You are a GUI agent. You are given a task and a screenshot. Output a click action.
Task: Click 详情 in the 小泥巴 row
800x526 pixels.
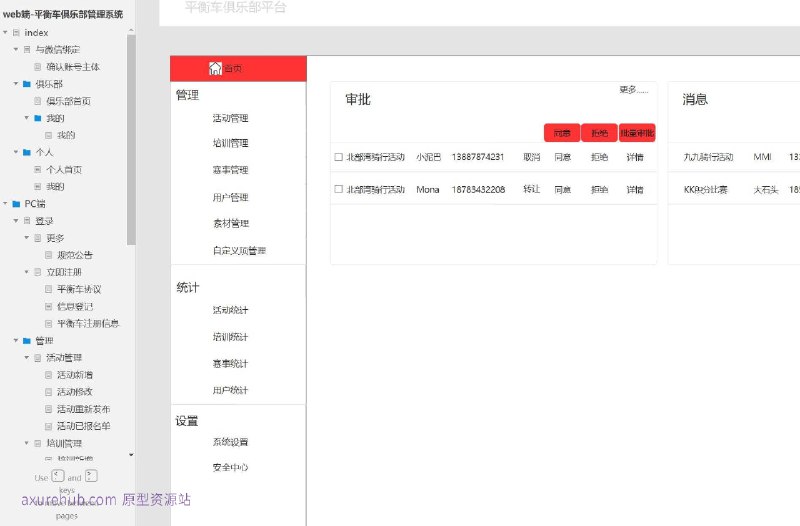click(x=635, y=157)
